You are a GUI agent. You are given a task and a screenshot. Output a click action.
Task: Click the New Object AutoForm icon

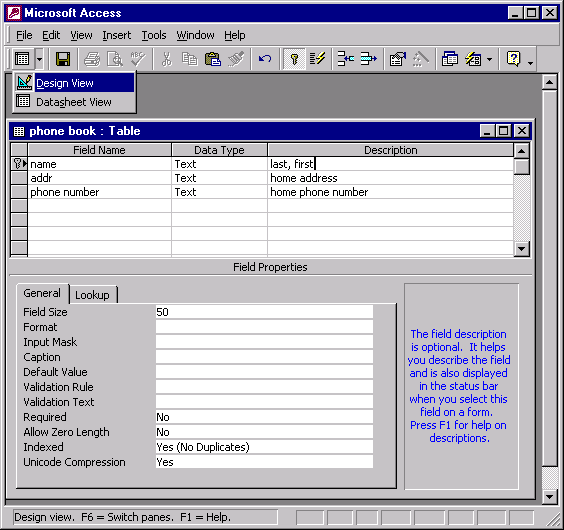coord(473,59)
